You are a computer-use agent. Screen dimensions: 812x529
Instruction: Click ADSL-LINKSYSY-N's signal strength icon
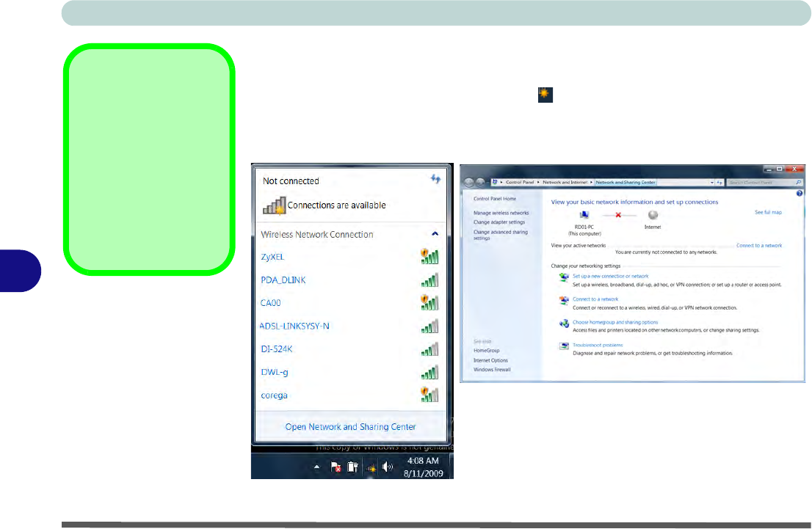coord(429,326)
